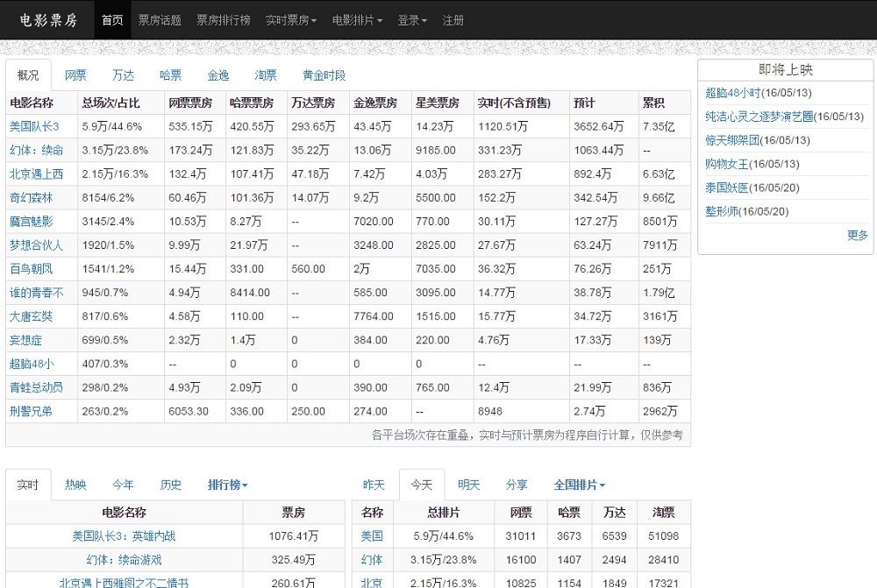Switch to the 万达 tab

point(123,75)
